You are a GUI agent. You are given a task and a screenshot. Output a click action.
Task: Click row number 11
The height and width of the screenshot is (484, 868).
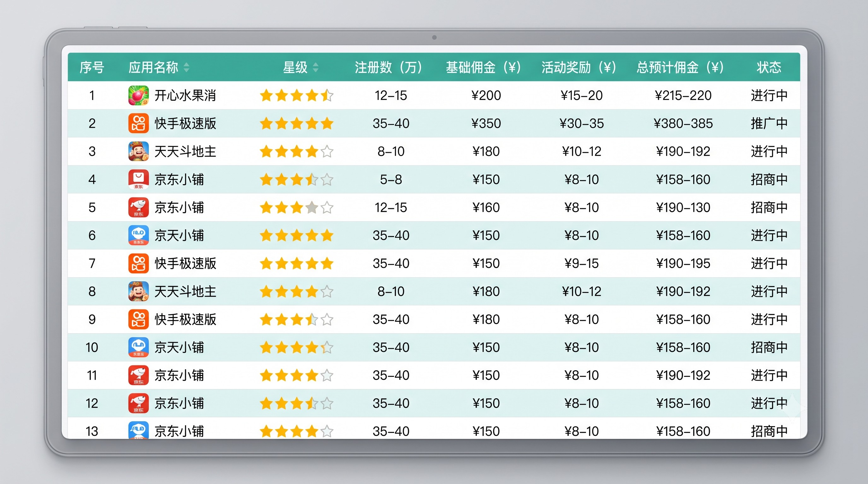point(92,375)
